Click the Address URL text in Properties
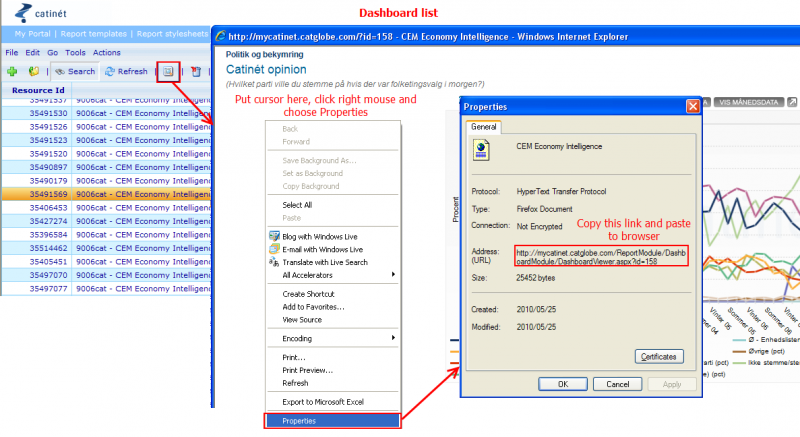 pyautogui.click(x=601, y=256)
